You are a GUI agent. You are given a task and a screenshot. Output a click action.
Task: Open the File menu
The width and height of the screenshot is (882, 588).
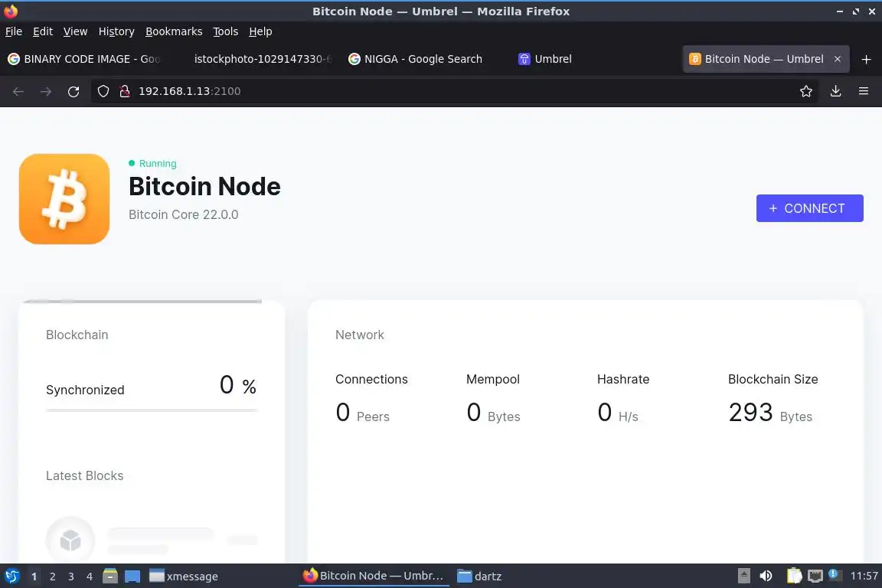point(14,31)
